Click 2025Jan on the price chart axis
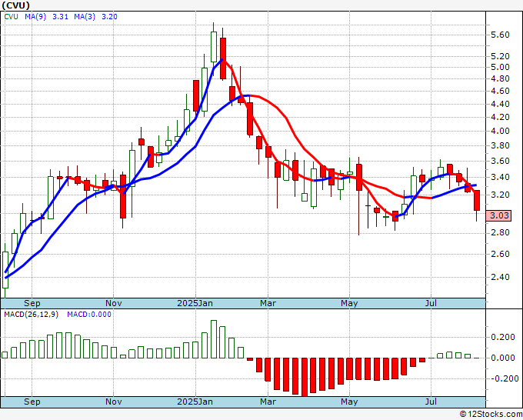This screenshot has height=420, width=523. [x=195, y=304]
